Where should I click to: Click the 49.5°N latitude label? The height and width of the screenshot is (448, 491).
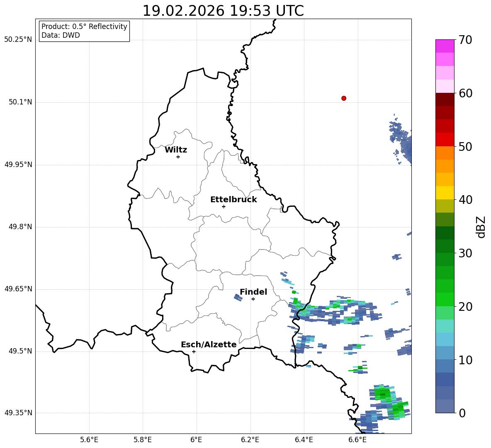click(20, 351)
